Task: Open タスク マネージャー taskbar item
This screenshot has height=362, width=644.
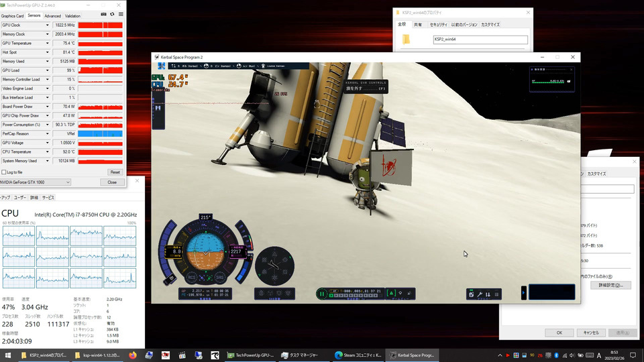Action: [304, 355]
